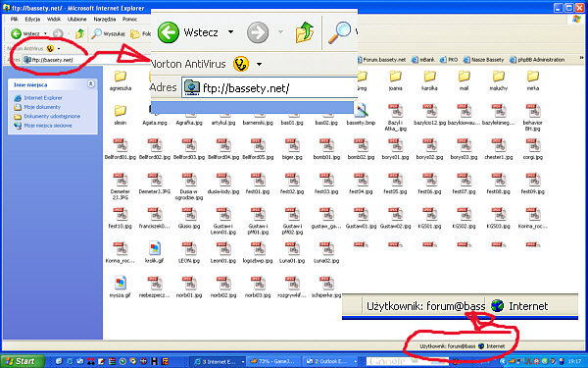Open the Edycja menu
Viewport: 588px width, 368px height.
tap(32, 19)
